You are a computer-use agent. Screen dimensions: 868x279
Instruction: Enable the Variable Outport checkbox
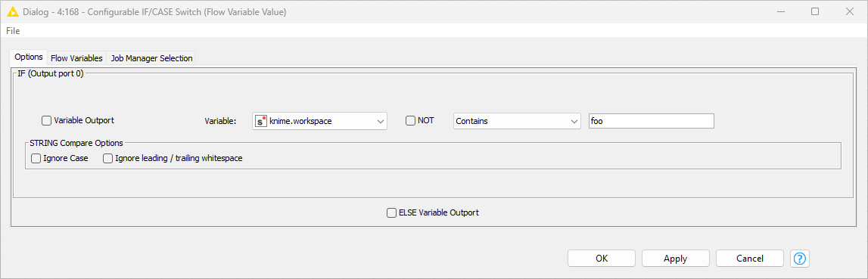pos(46,120)
